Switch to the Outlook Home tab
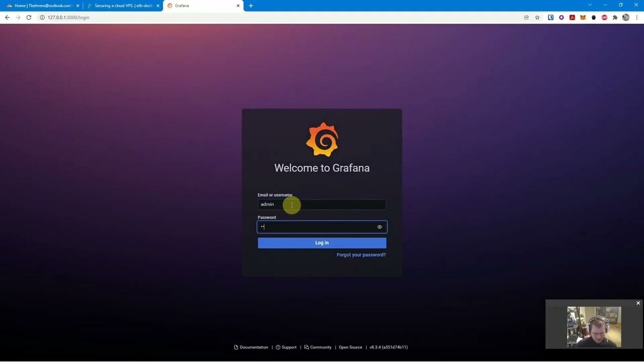Screen dimensions: 644x362 point(43,6)
